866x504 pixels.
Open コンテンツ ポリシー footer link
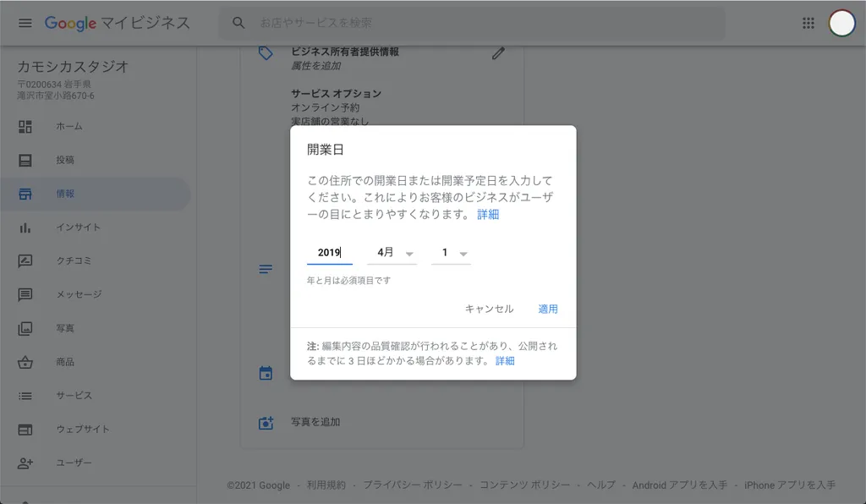[x=524, y=485]
